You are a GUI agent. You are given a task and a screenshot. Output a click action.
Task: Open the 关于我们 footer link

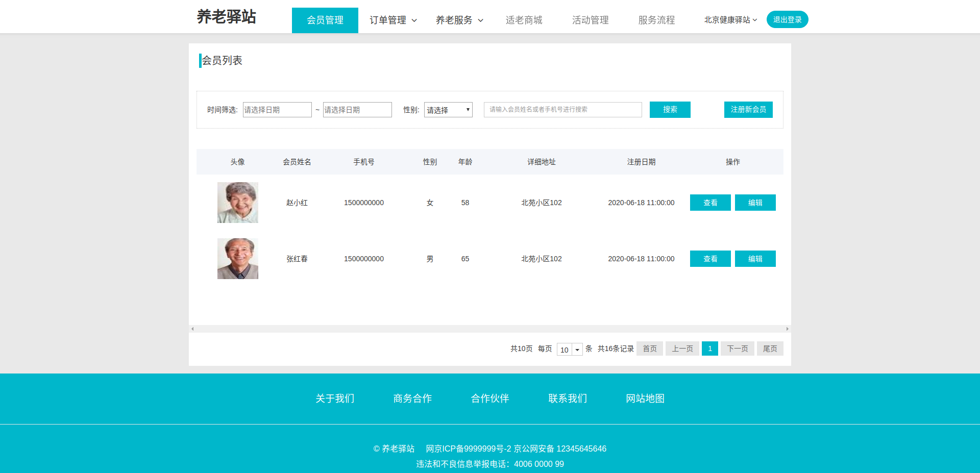click(x=335, y=399)
